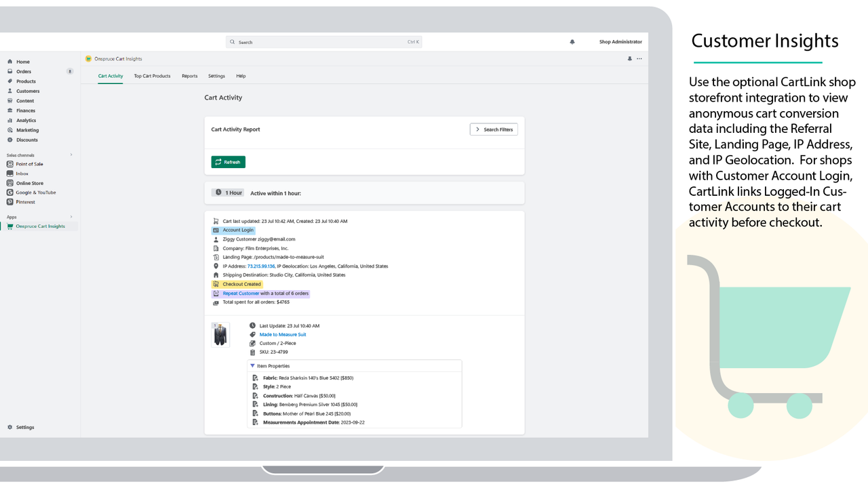Screen dimensions: 868x488
Task: Open the Online Store channel
Action: 30,183
